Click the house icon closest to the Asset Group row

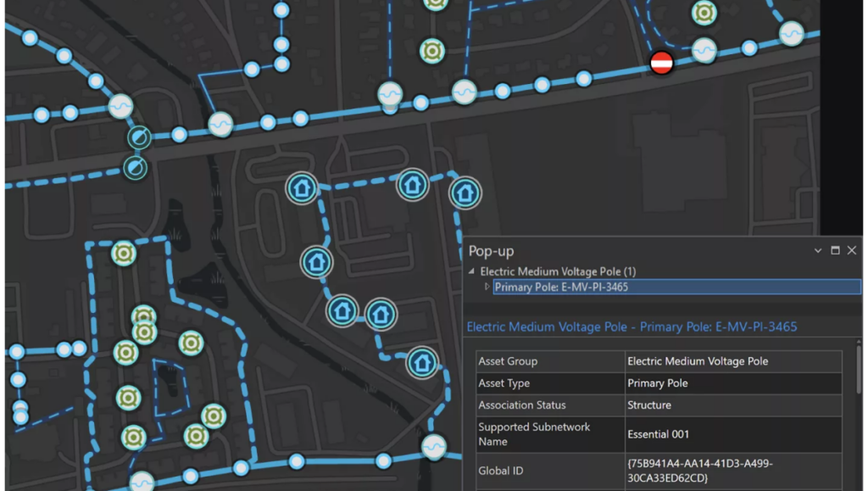[x=422, y=363]
